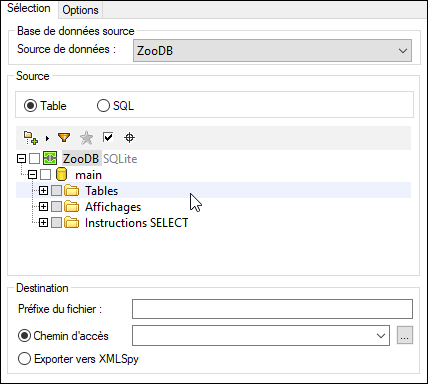Collapse the ZooDB root node
428x384 pixels.
tap(21, 159)
